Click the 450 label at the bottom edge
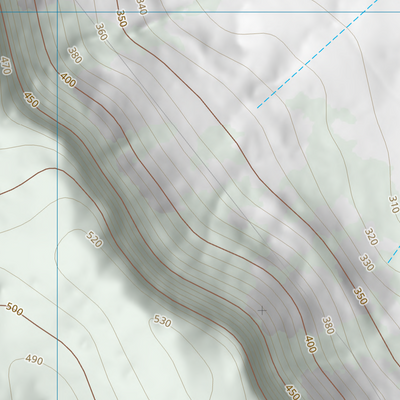The width and height of the screenshot is (400, 400). tap(292, 393)
